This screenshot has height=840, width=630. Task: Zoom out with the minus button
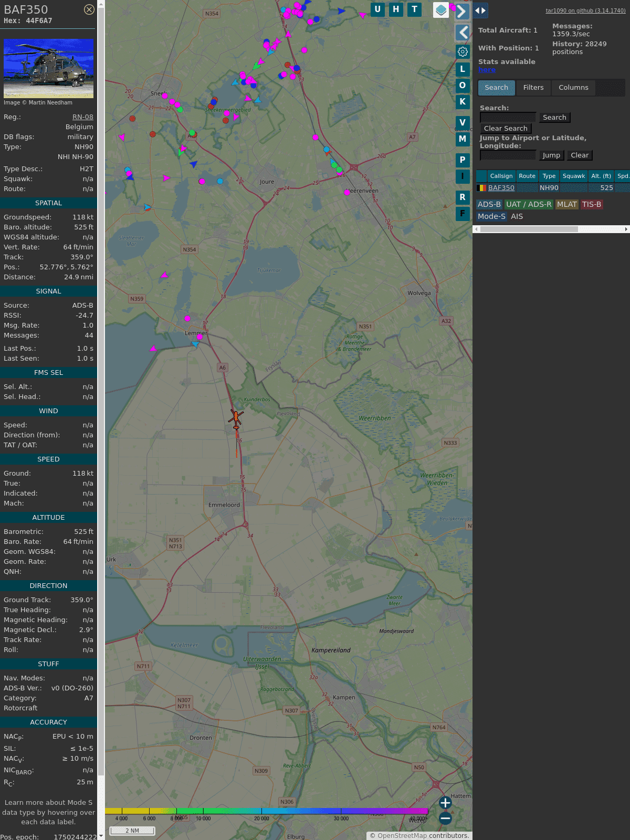(445, 818)
